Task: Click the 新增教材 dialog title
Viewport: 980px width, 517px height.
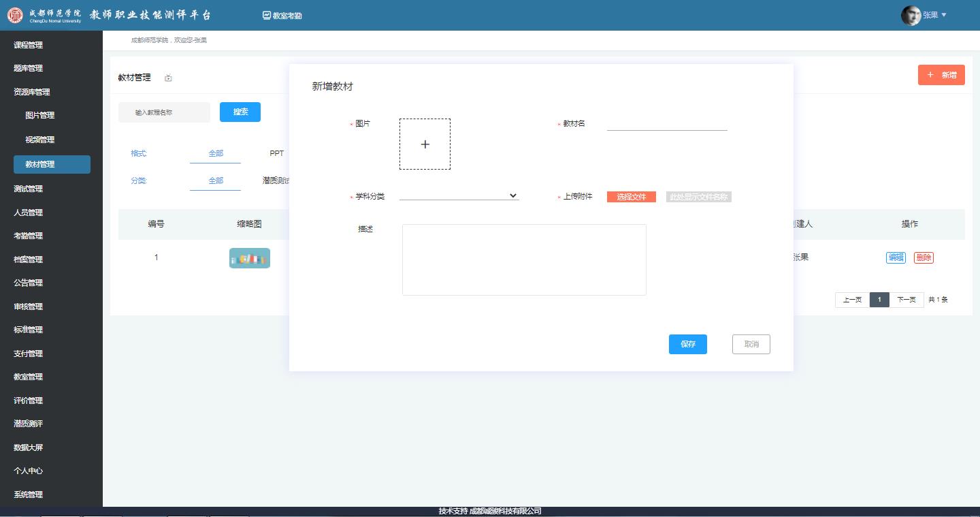Action: coord(332,87)
